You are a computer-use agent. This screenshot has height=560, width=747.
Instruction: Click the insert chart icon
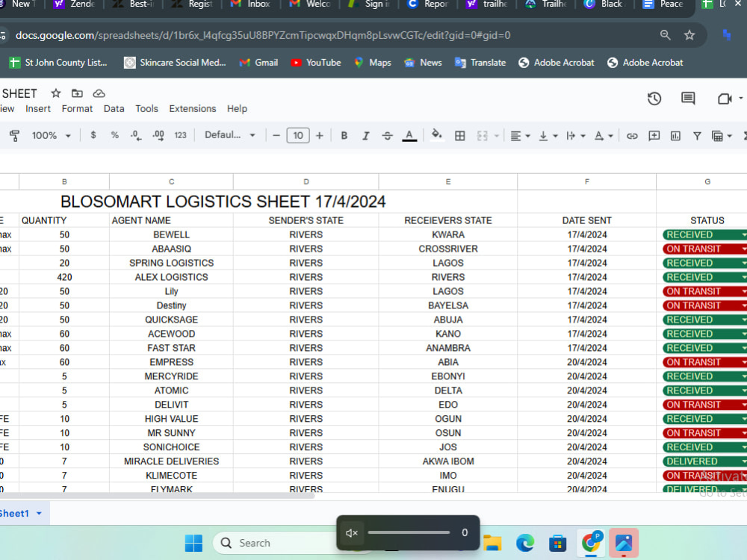675,136
